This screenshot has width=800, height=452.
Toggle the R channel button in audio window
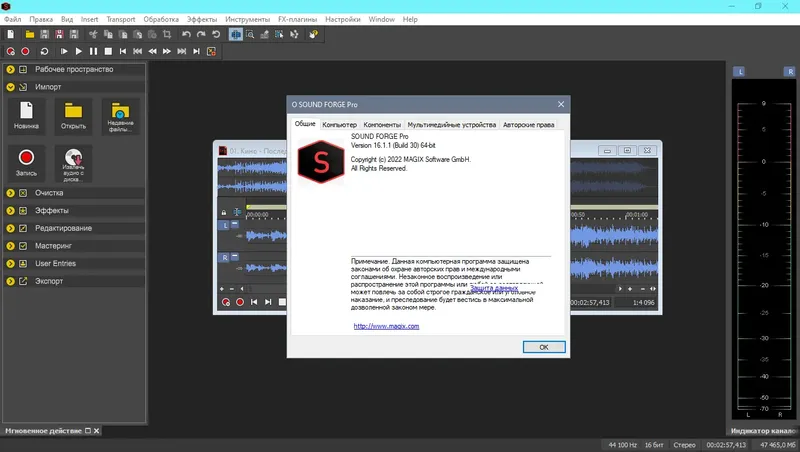[x=224, y=258]
